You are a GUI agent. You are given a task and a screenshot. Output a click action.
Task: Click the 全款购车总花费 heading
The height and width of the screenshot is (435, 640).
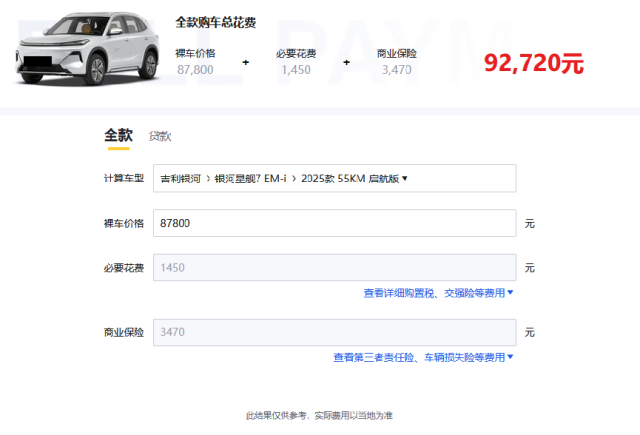(x=215, y=22)
